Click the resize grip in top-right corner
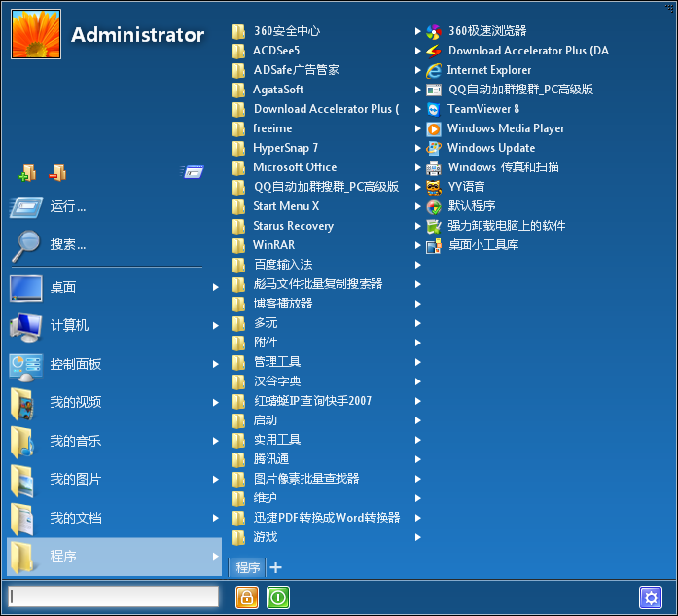Viewport: 678px width, 616px height. click(669, 7)
